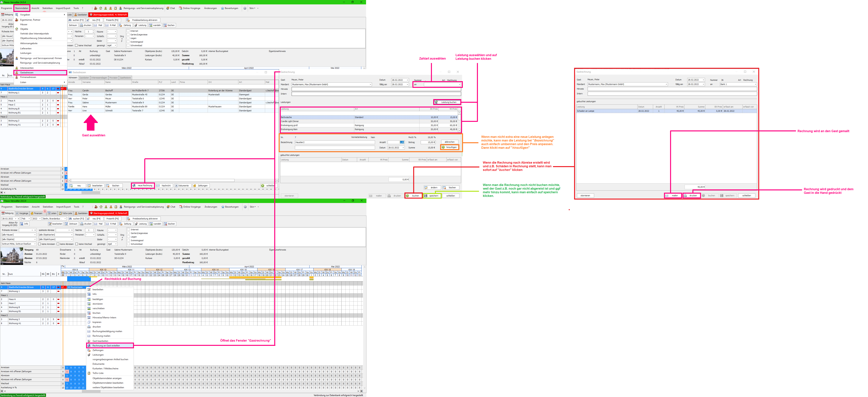This screenshot has height=397, width=868.
Task: Tick the Internet checkbox in the lower main window
Action: click(x=128, y=230)
